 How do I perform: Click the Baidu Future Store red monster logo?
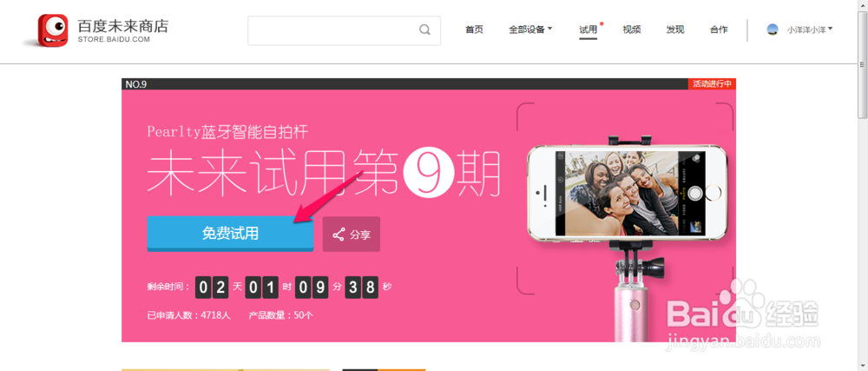tap(53, 31)
